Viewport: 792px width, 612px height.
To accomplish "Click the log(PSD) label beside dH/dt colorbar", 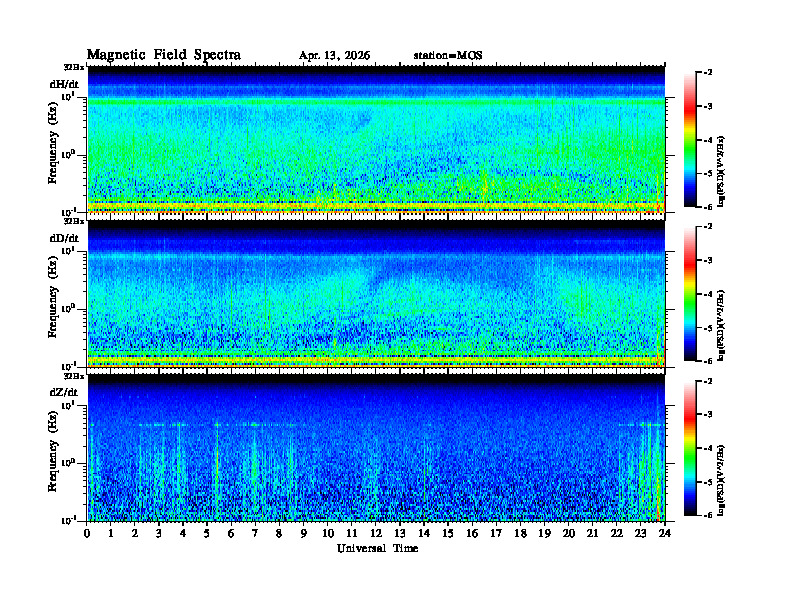I will pyautogui.click(x=722, y=171).
